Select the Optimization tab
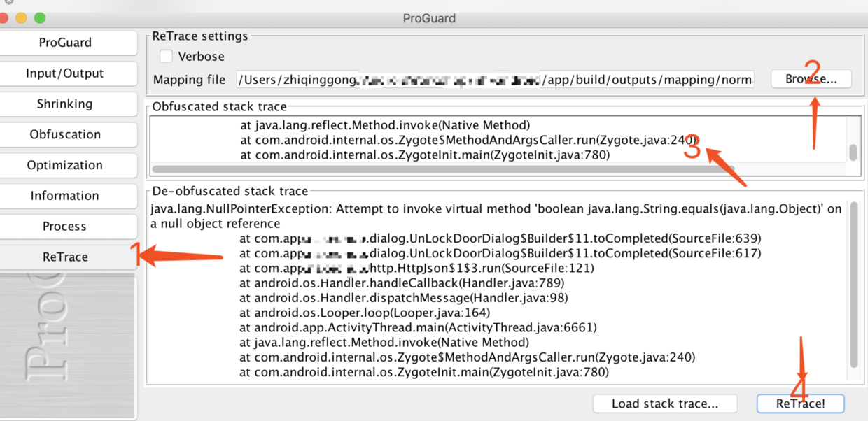Screen dimensions: 868x421 pos(65,166)
